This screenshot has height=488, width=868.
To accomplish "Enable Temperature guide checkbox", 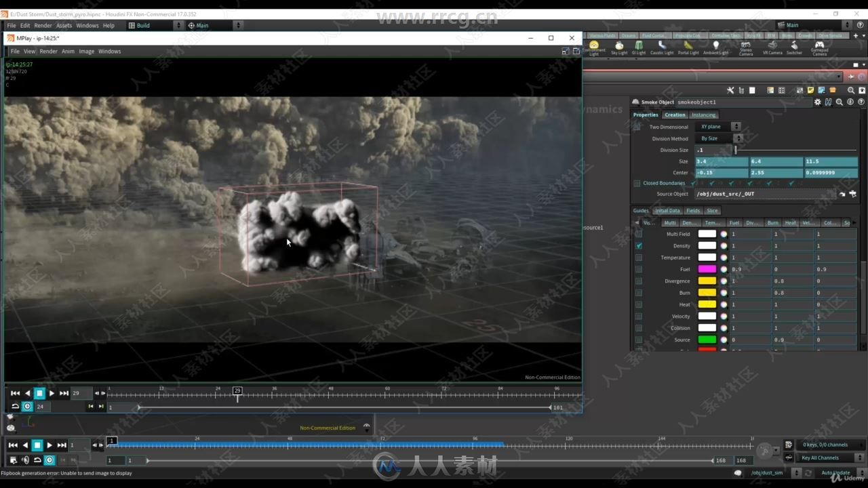I will (638, 258).
